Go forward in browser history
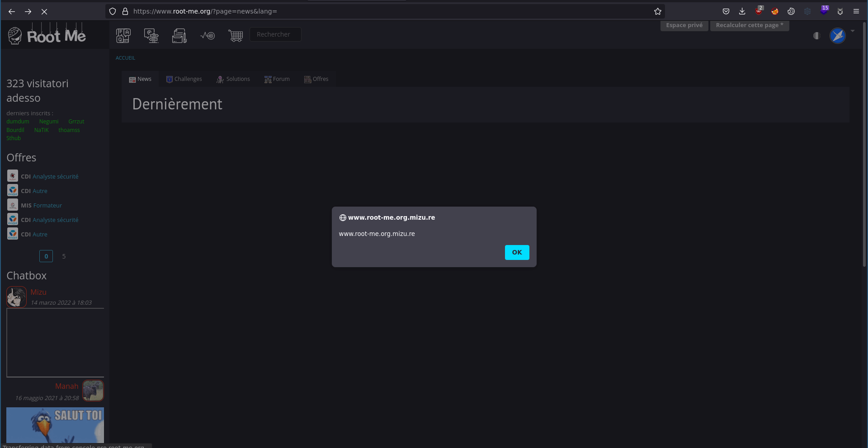Screen dimensions: 868x448 pos(28,11)
